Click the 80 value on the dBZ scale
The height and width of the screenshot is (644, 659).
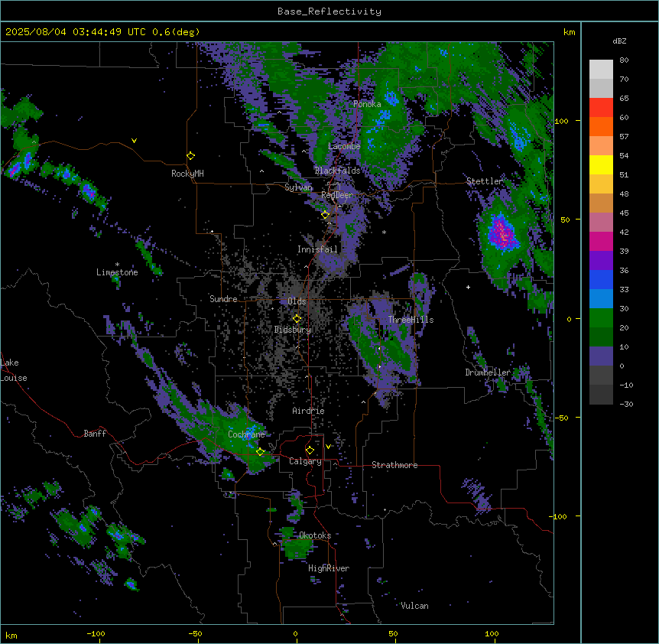point(624,60)
